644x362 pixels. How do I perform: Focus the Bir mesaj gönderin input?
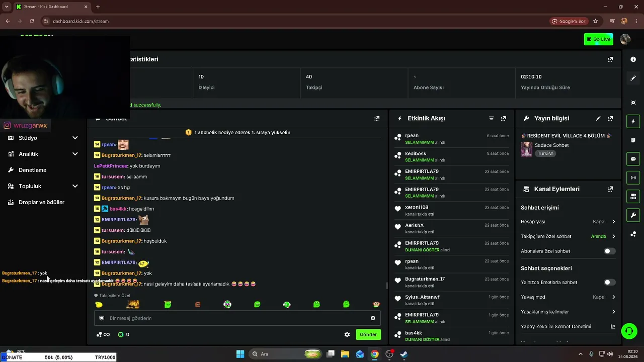pyautogui.click(x=237, y=318)
